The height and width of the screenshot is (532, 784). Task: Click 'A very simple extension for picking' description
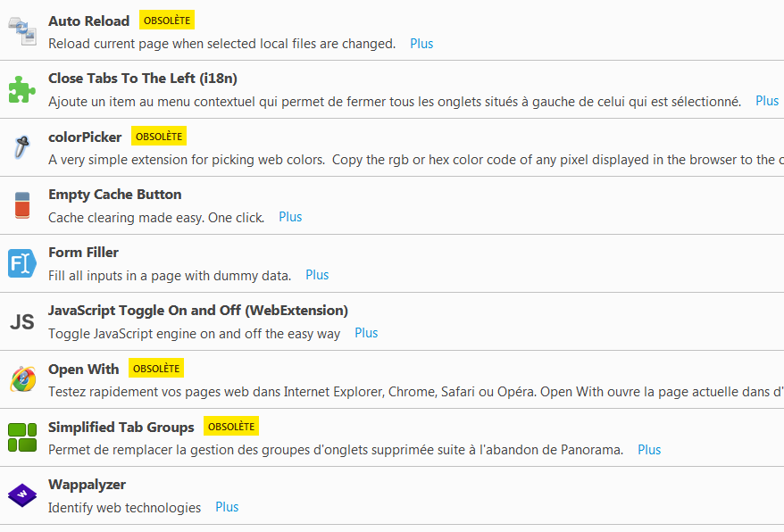(x=416, y=160)
